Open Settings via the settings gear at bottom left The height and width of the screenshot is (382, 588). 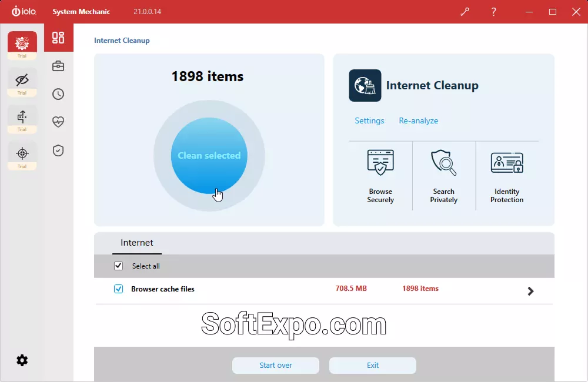[22, 360]
